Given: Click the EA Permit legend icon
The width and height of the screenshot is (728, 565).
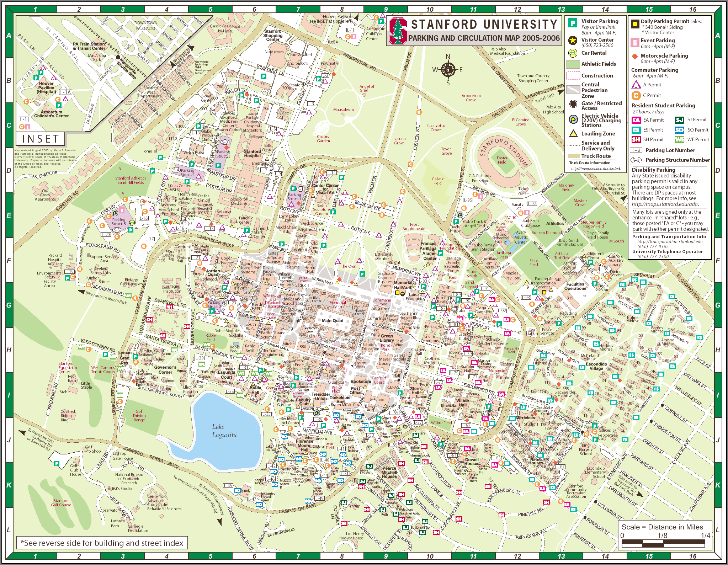Looking at the screenshot, I should tap(636, 120).
